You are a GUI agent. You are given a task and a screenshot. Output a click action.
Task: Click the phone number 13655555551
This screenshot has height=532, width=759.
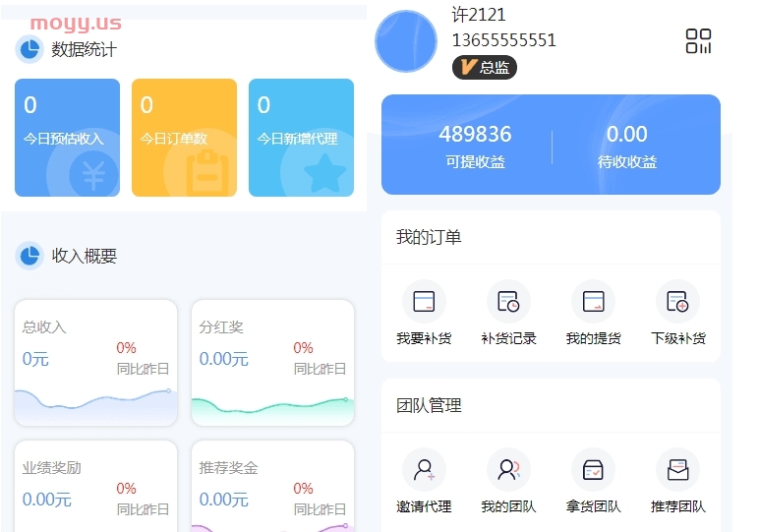[x=504, y=40]
